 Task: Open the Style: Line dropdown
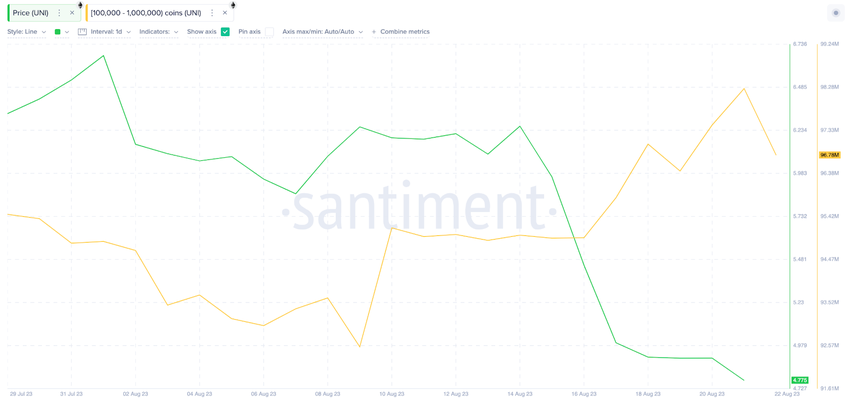pyautogui.click(x=27, y=32)
